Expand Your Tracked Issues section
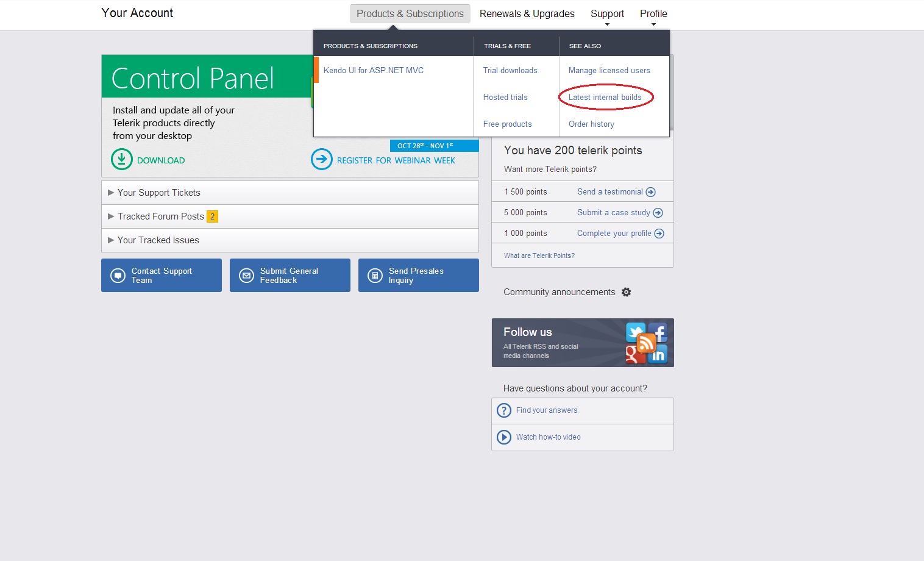Viewport: 924px width, 561px height. (x=290, y=240)
